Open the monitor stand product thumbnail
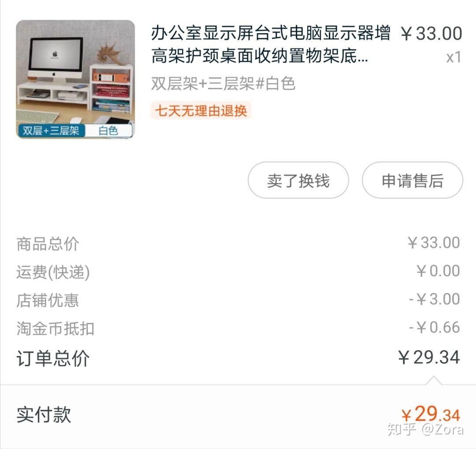 [75, 79]
